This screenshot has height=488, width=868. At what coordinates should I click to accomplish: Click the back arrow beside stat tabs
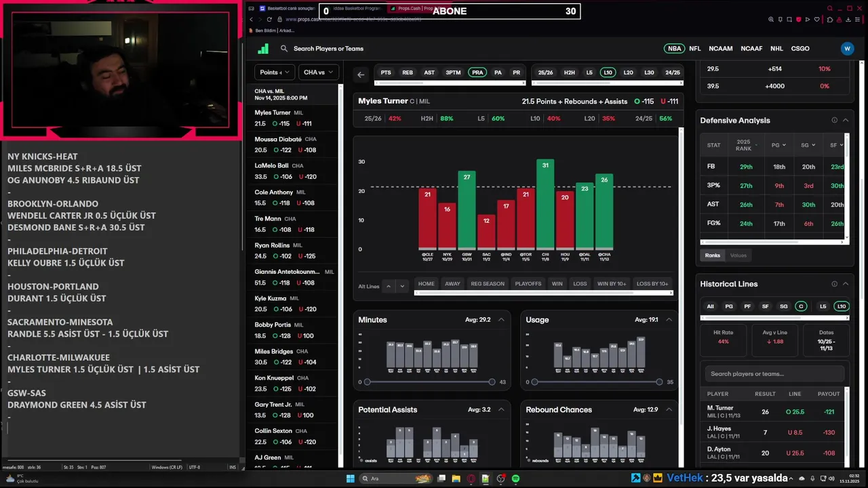(x=361, y=75)
